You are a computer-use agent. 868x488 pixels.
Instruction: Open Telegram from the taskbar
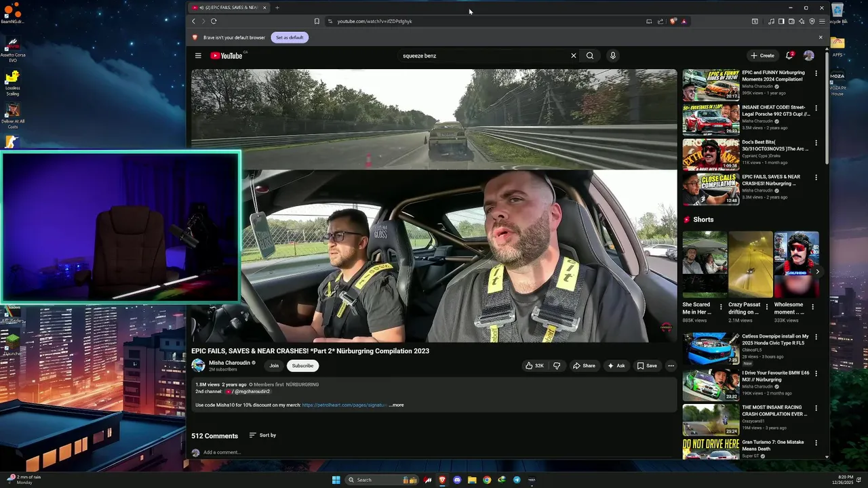point(517,480)
